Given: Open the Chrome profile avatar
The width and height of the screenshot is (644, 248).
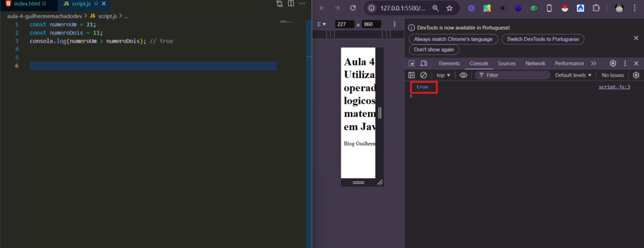Looking at the screenshot, I should pos(619,8).
